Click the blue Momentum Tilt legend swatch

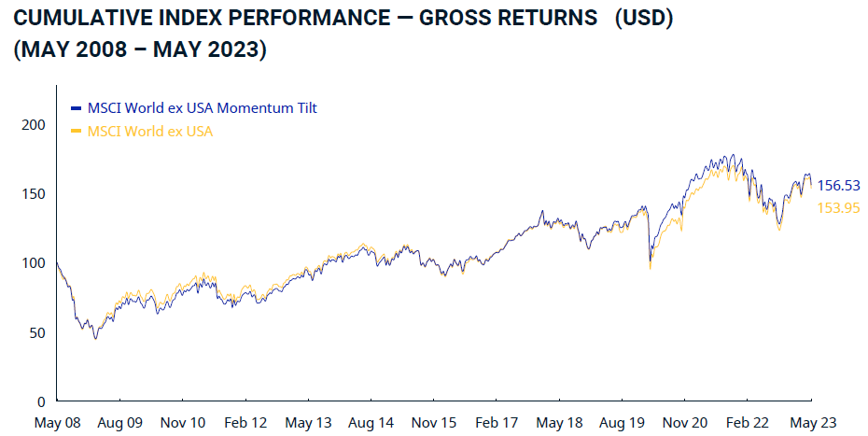(77, 108)
